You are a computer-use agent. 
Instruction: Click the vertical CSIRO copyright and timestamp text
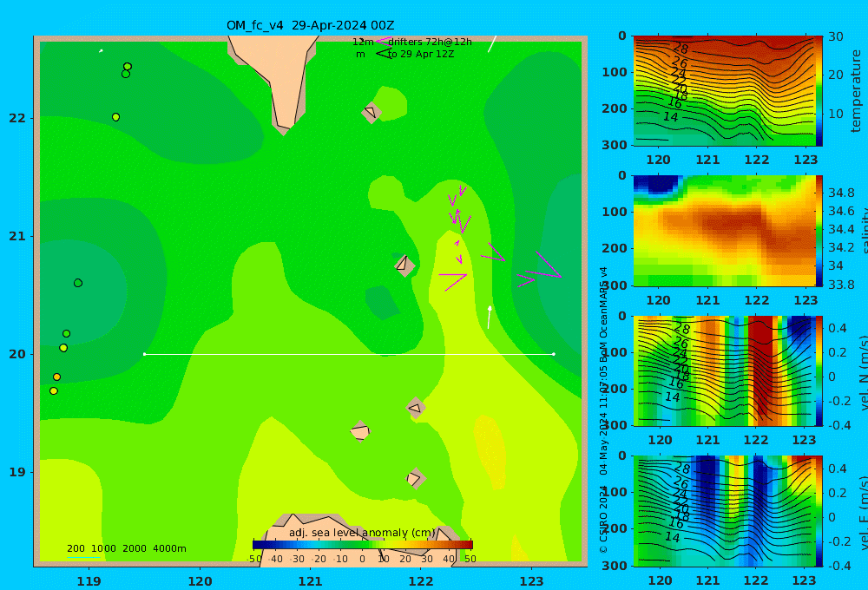coord(603,410)
